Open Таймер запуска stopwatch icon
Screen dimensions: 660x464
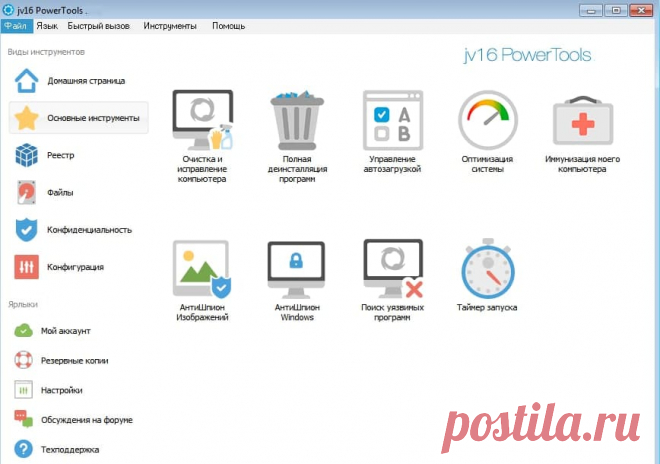click(x=488, y=269)
